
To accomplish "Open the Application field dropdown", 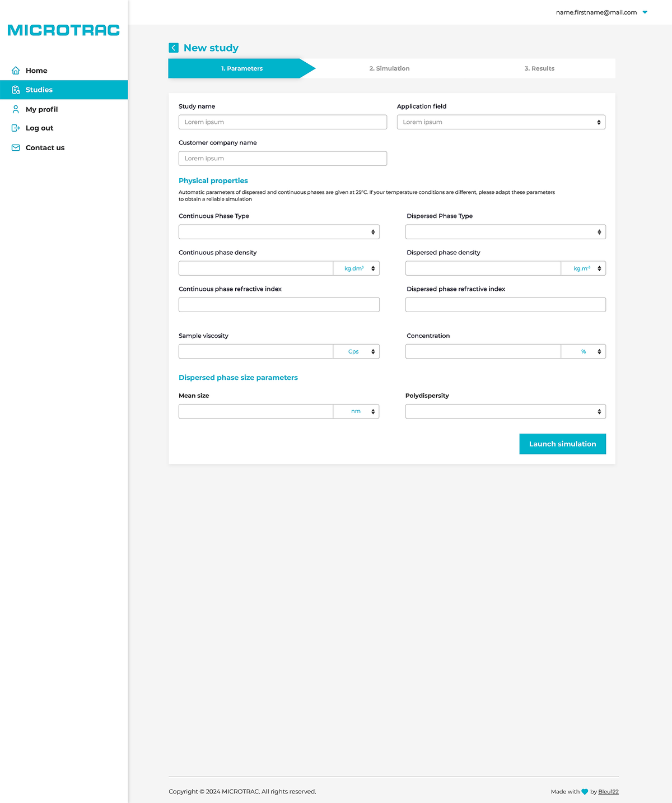I will (x=501, y=122).
